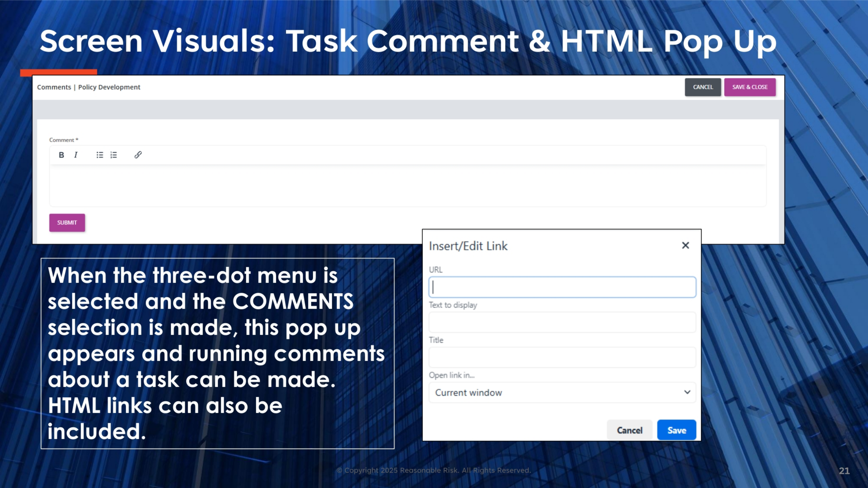Focus the URL input field

tap(562, 287)
